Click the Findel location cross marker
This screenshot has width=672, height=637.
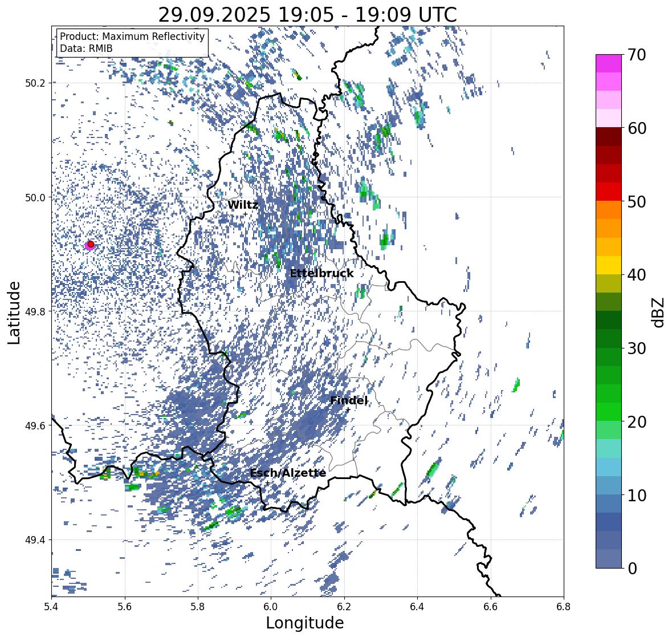point(348,410)
